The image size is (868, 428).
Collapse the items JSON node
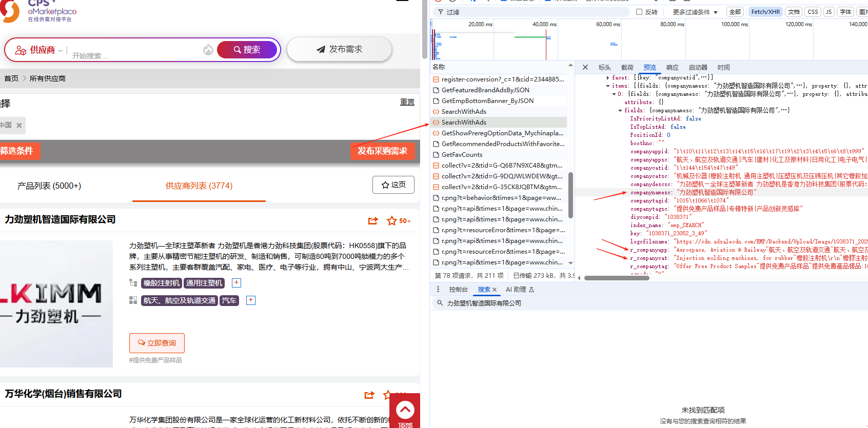(608, 86)
